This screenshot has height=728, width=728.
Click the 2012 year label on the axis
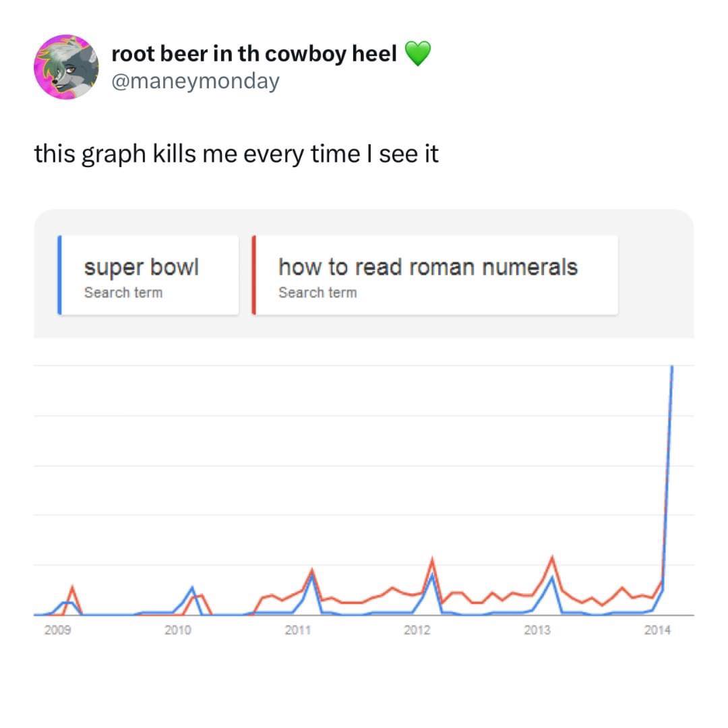click(x=417, y=630)
